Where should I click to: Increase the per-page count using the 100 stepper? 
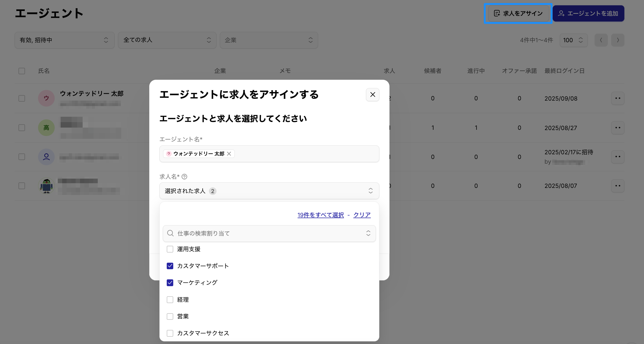[x=581, y=38]
